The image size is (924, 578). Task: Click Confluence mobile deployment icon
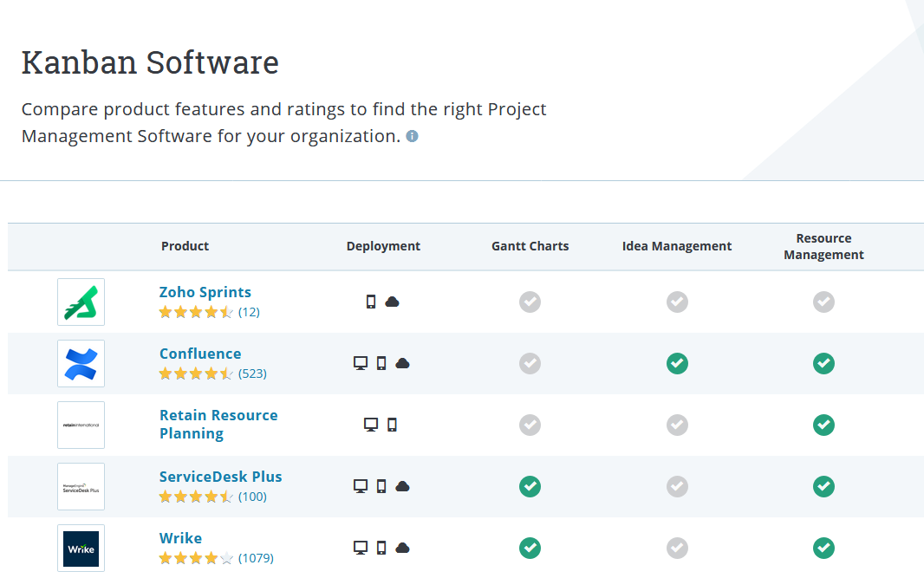381,363
